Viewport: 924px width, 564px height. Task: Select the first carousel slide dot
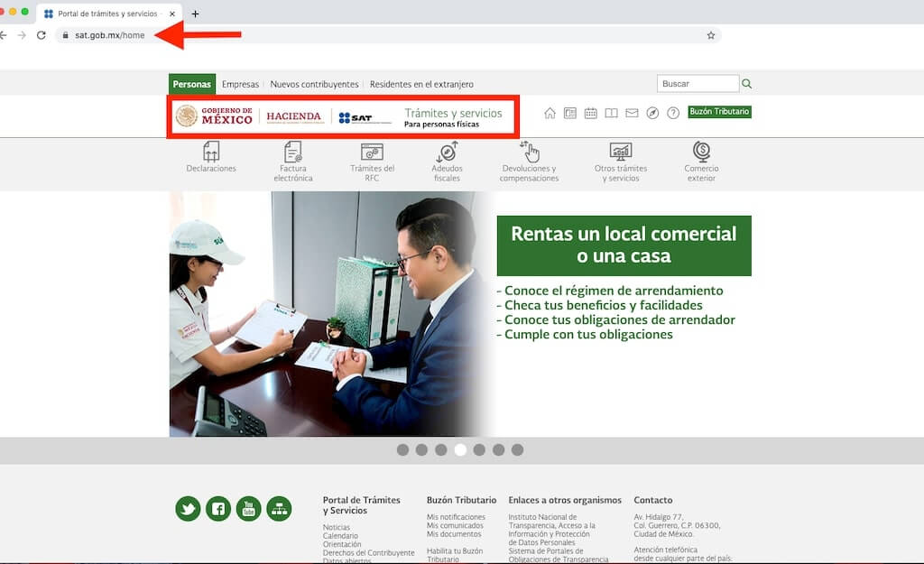pos(402,449)
